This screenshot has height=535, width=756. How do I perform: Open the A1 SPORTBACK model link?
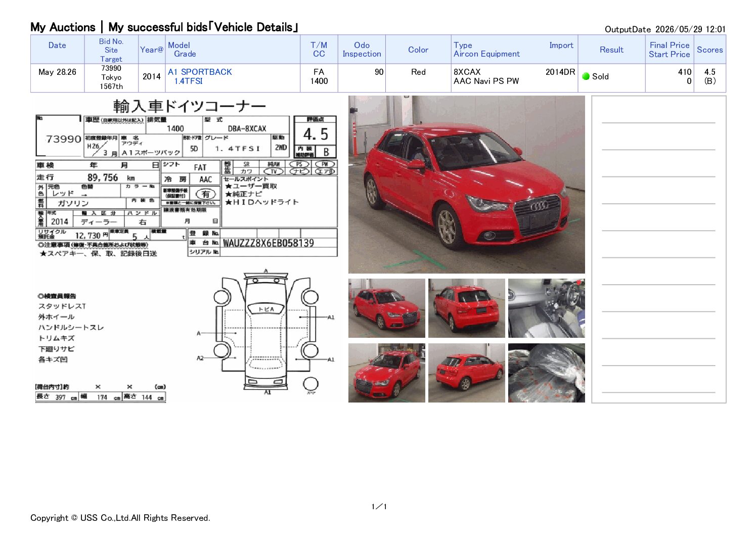coord(200,72)
